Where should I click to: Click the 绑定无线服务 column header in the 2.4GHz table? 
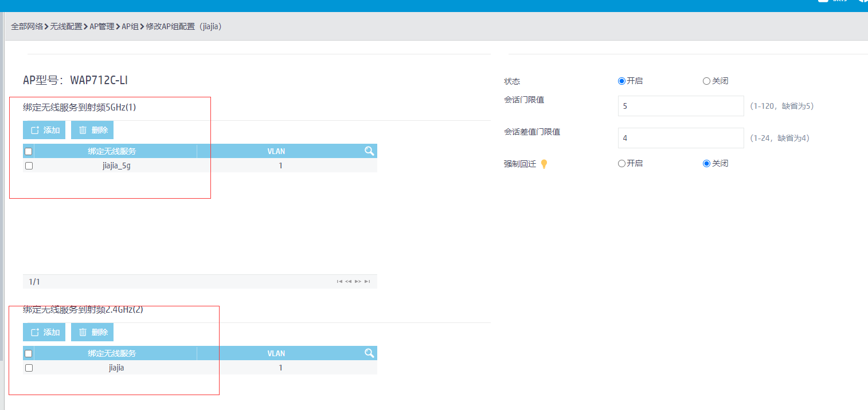112,353
